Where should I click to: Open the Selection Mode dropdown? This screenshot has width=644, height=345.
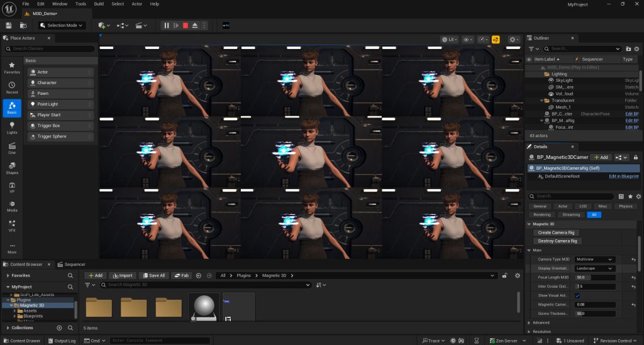pos(61,25)
